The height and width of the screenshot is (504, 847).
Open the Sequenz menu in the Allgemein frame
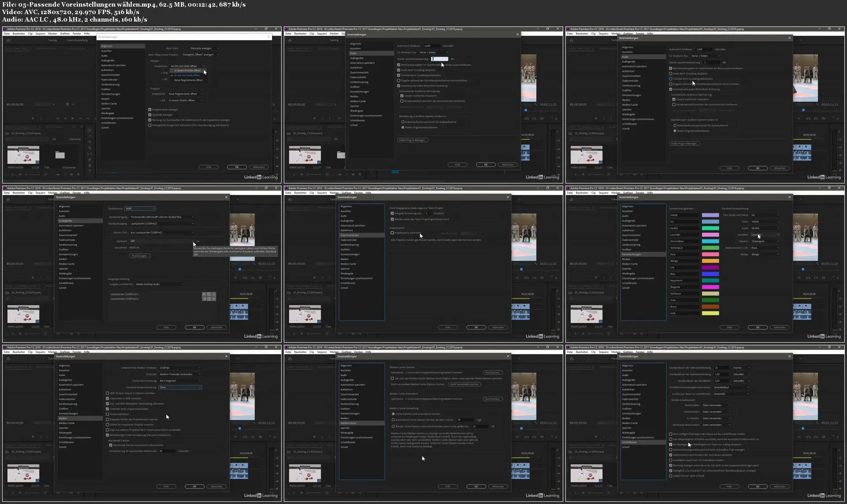pyautogui.click(x=40, y=34)
